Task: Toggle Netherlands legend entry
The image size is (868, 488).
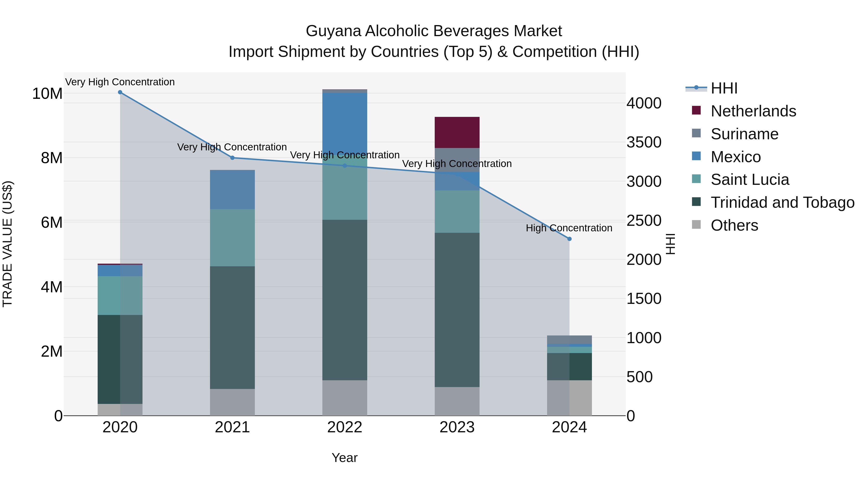Action: click(x=744, y=111)
